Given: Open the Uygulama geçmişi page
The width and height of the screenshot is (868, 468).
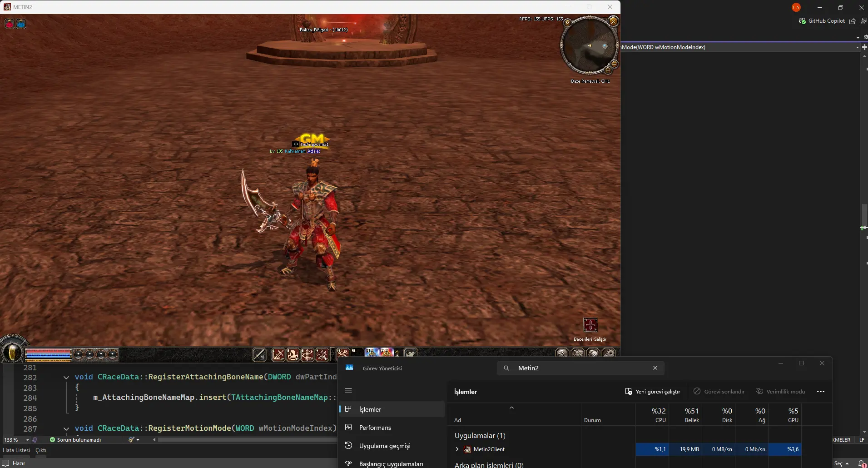Looking at the screenshot, I should (384, 446).
